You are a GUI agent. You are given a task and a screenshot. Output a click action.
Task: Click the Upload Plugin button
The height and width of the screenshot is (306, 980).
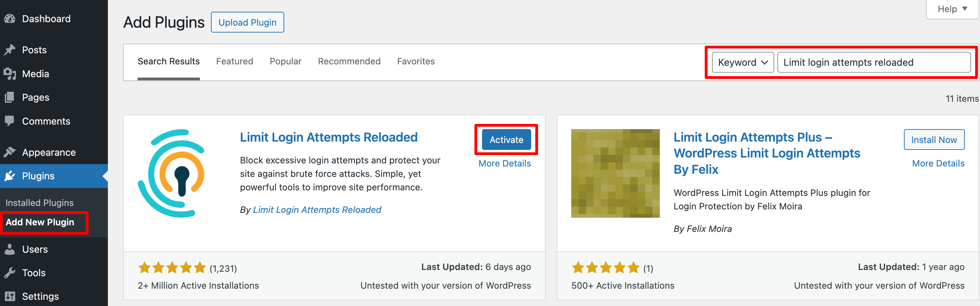click(x=247, y=22)
